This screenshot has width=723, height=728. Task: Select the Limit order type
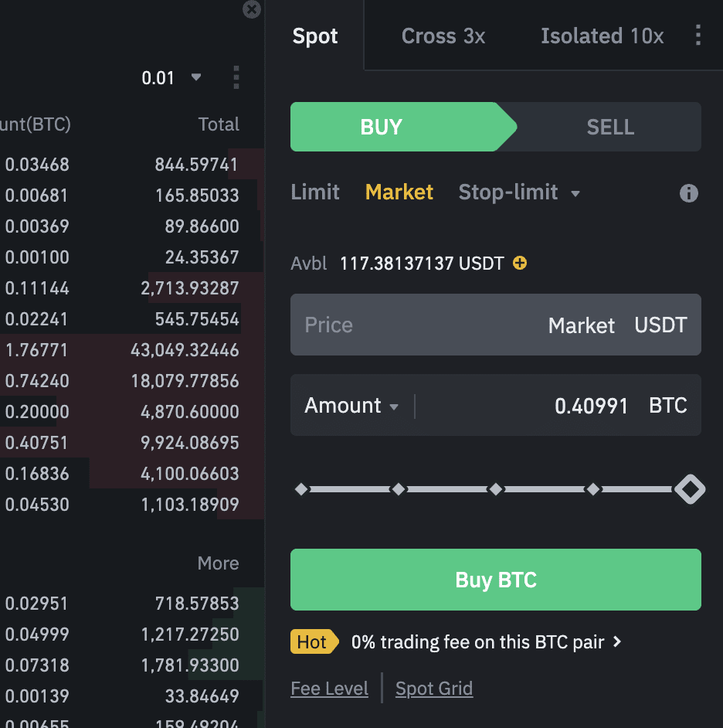coord(315,192)
